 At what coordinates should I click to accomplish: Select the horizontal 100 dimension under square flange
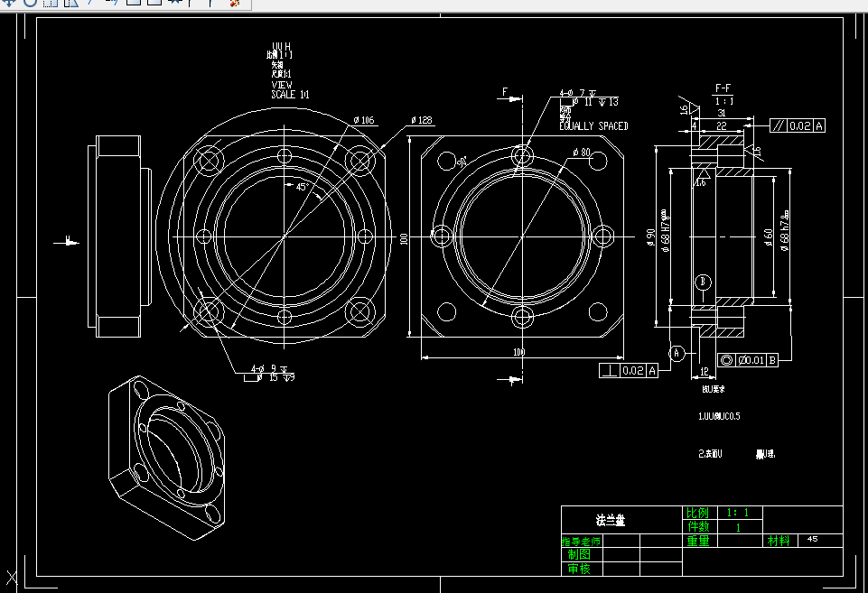tap(518, 352)
